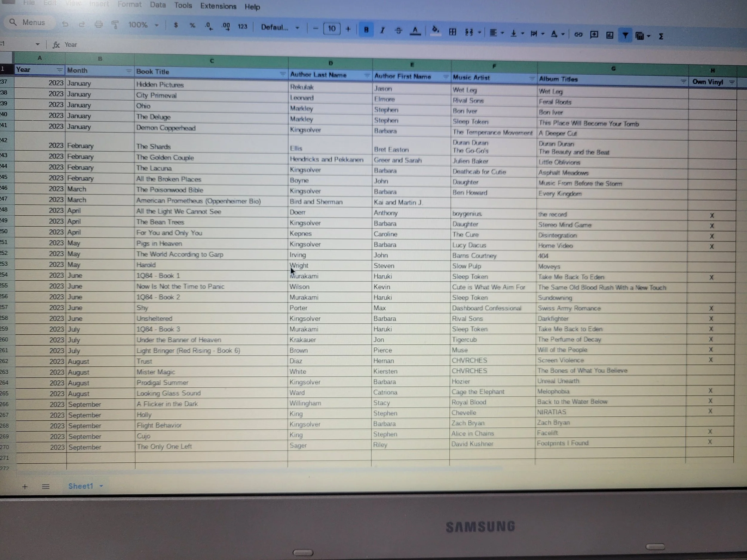Click the insert comment icon

coord(594,34)
